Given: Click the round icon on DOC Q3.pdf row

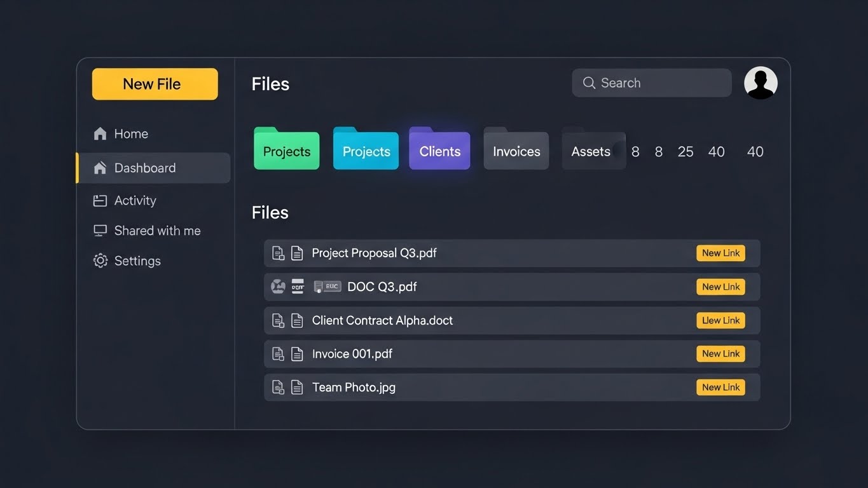Looking at the screenshot, I should coord(278,287).
